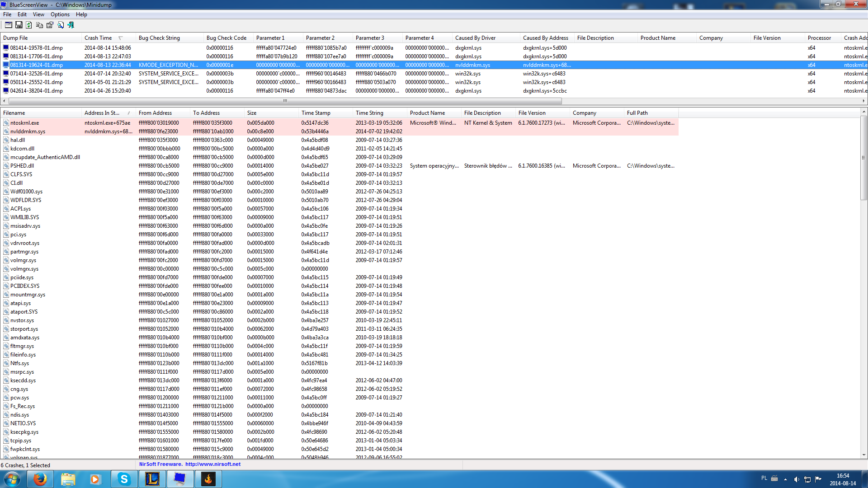Viewport: 868px width, 488px height.
Task: Click the Advanced Options toolbar icon
Action: 8,25
